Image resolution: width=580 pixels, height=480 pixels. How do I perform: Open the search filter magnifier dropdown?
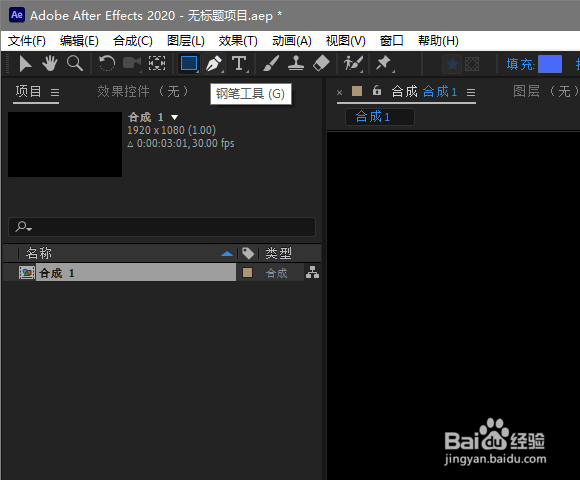[23, 226]
